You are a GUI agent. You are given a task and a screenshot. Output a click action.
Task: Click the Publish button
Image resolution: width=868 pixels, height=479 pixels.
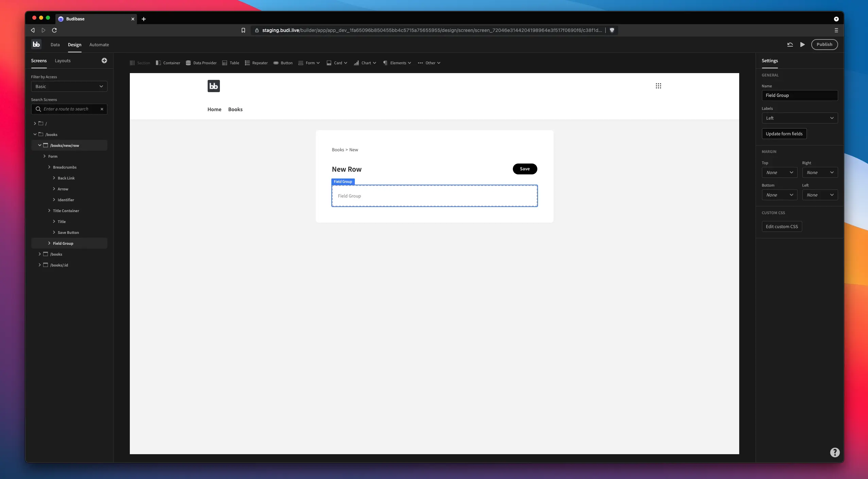(x=824, y=44)
